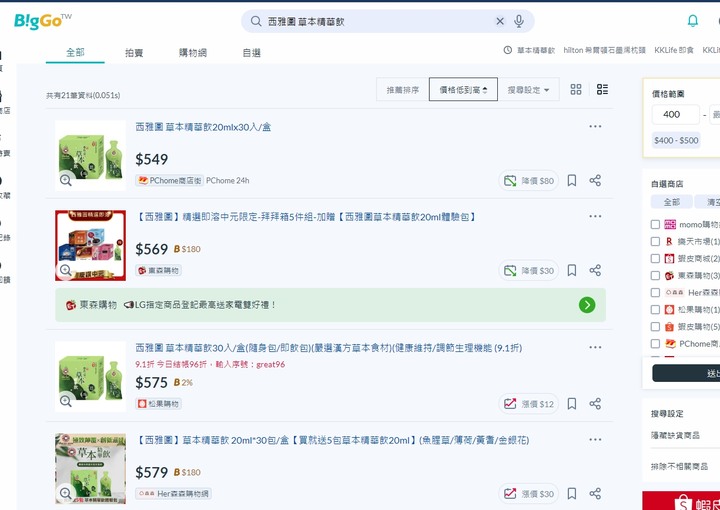This screenshot has height=510, width=720.
Task: Check the 東森購物(3) store checkbox
Action: pos(655,275)
